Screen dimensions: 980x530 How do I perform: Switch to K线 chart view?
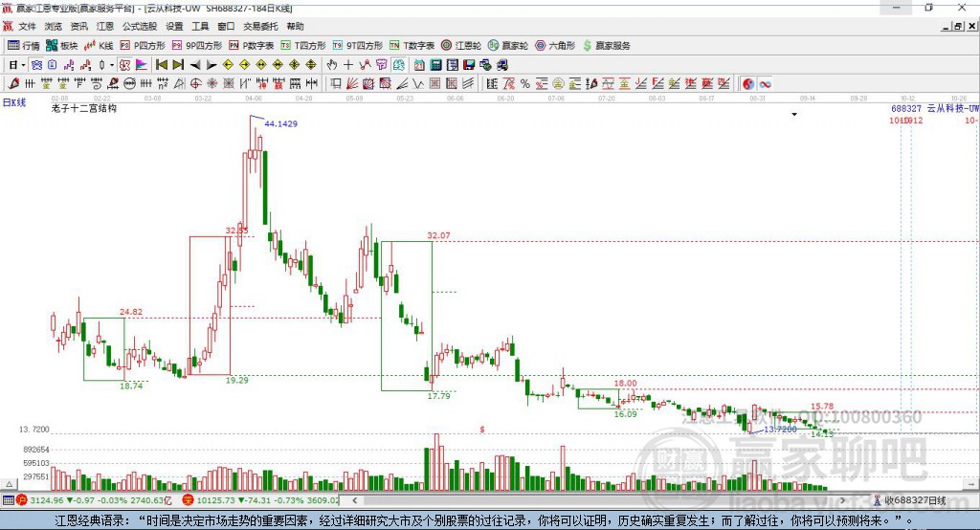pos(99,46)
